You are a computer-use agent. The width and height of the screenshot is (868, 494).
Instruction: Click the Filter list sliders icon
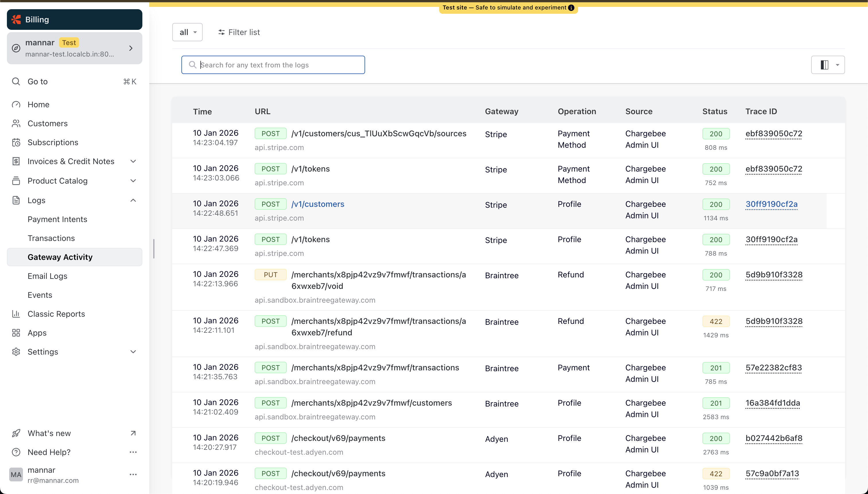tap(221, 32)
